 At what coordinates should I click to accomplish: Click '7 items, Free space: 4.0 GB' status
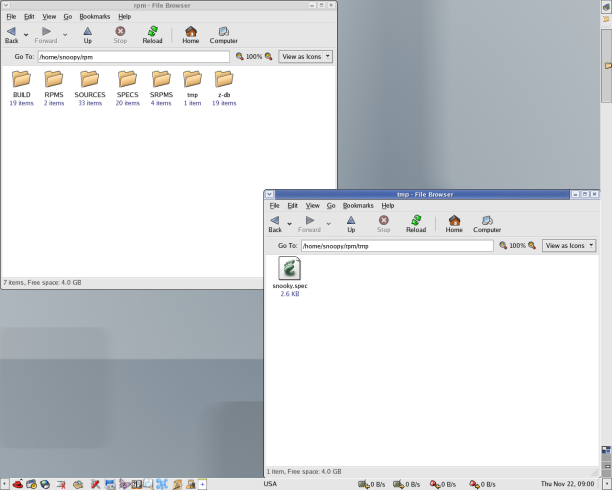pyautogui.click(x=43, y=282)
